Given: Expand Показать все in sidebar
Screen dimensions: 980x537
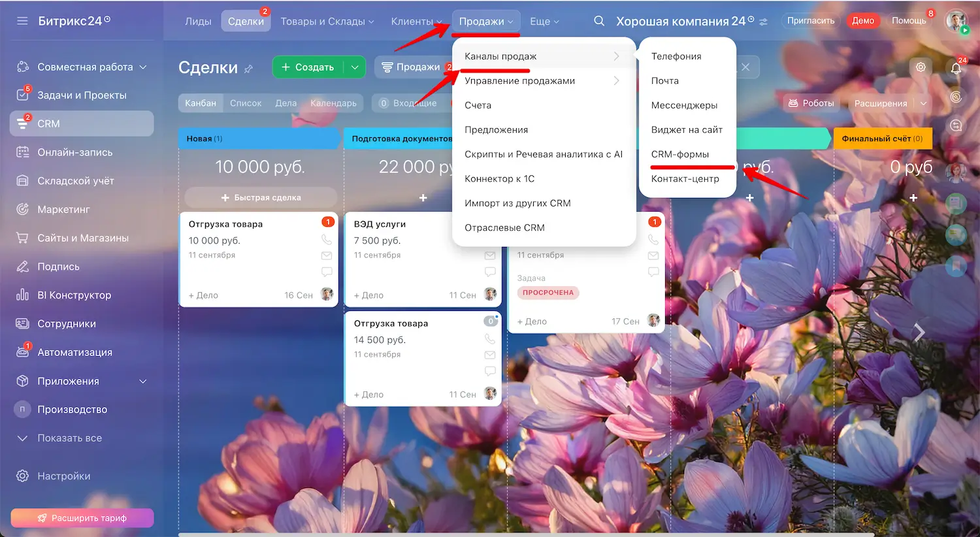Looking at the screenshot, I should pos(69,438).
